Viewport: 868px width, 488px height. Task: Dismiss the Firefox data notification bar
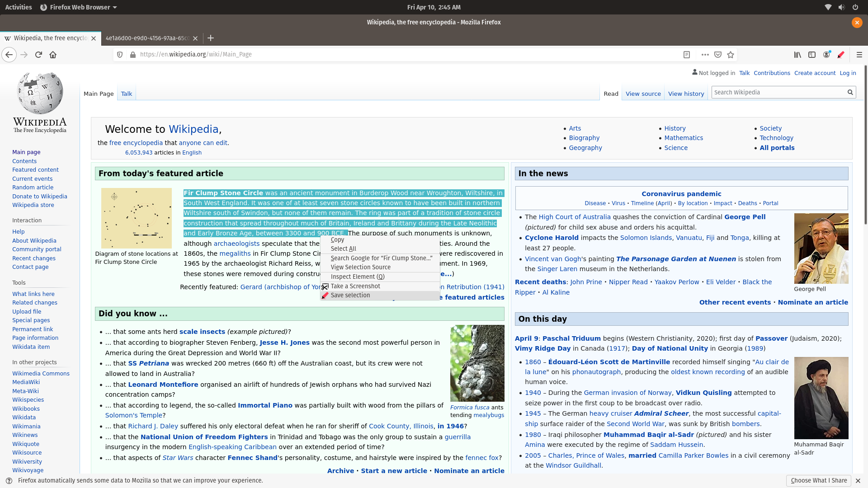(x=858, y=481)
